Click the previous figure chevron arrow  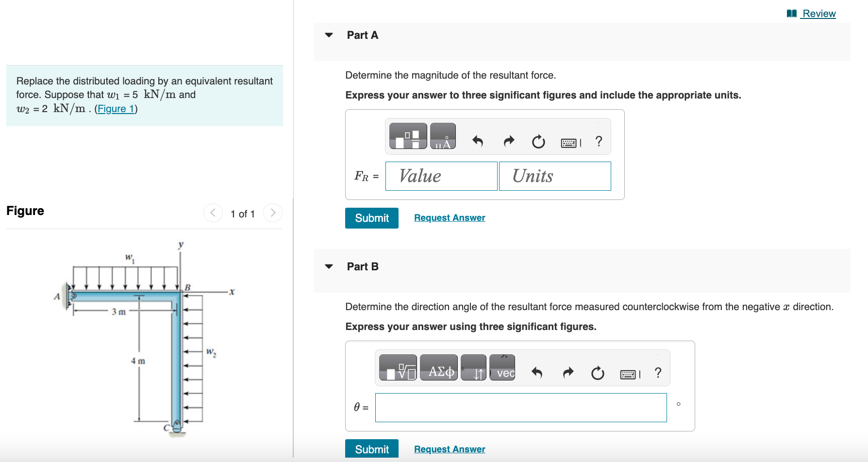(213, 213)
